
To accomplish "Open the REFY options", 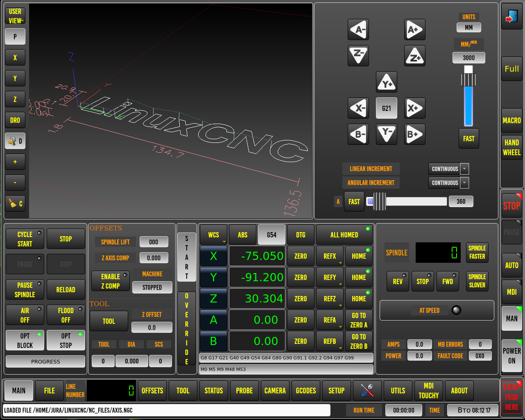I will [330, 277].
